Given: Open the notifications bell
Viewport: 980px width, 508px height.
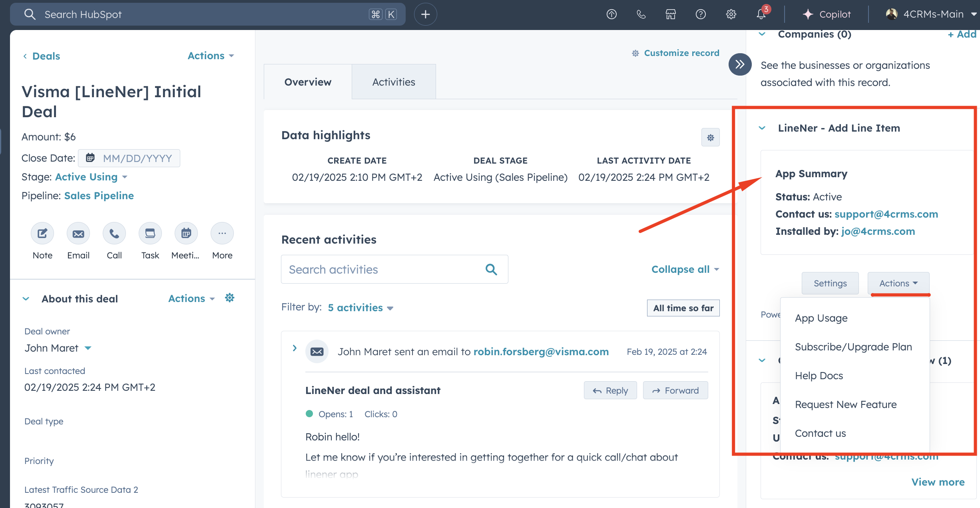Looking at the screenshot, I should click(761, 14).
